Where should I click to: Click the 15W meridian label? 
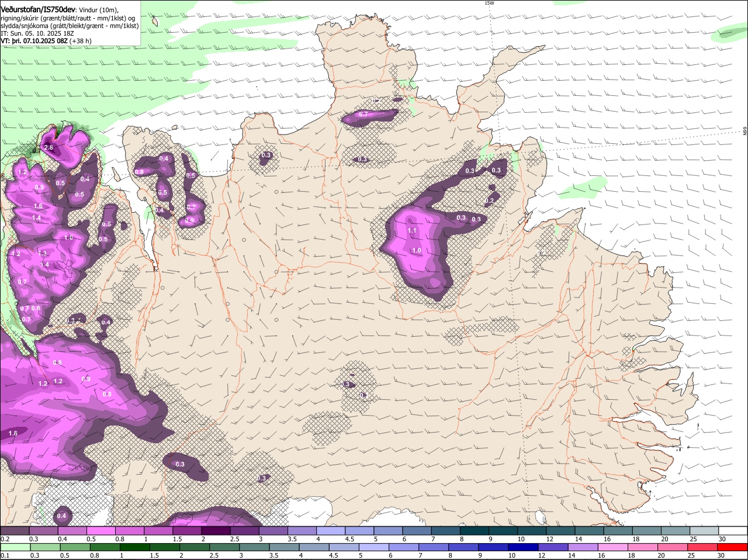pyautogui.click(x=489, y=3)
